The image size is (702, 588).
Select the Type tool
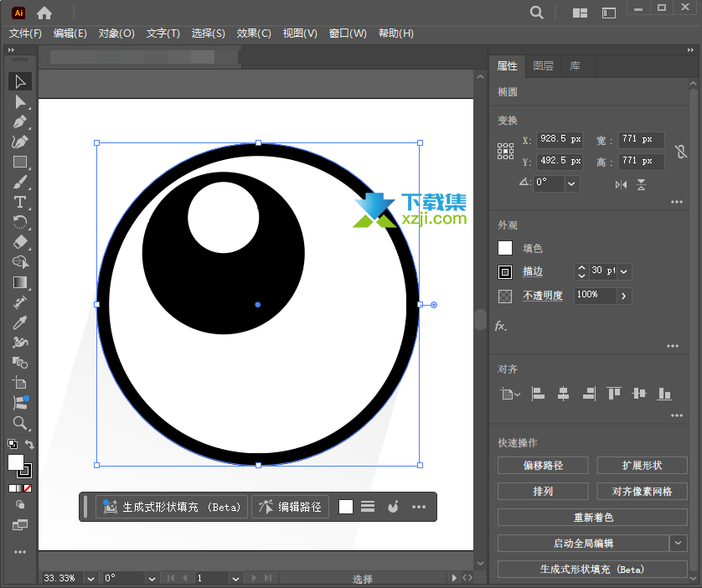coord(20,201)
